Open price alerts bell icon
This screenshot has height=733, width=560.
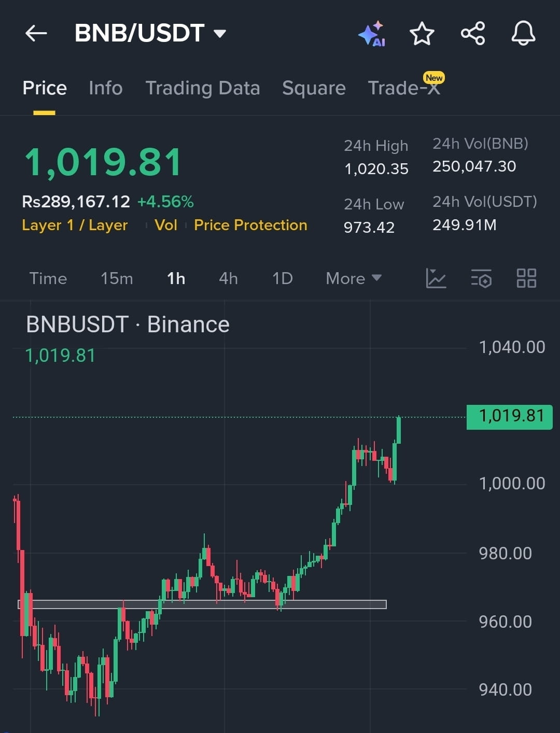pos(523,34)
